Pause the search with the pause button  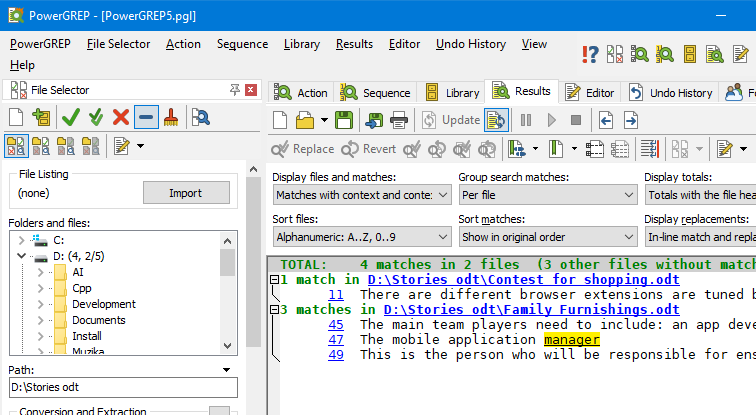click(526, 120)
